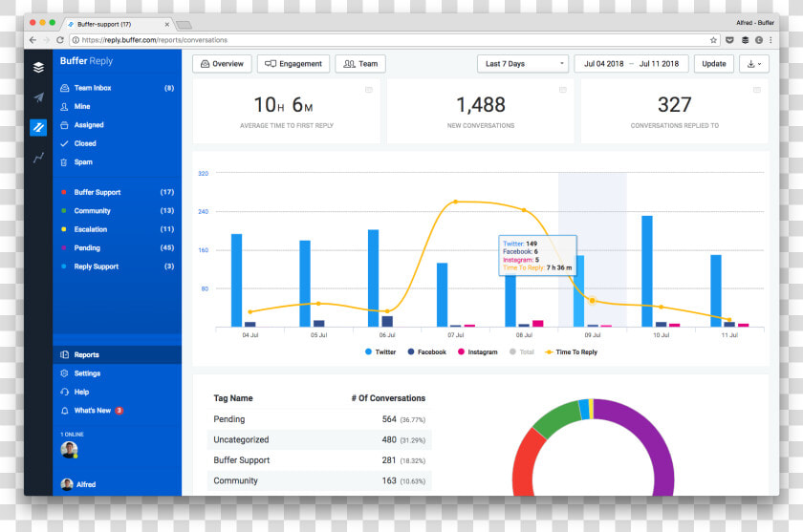The height and width of the screenshot is (532, 803).
Task: Click the card icon on Average Time tile
Action: click(369, 90)
